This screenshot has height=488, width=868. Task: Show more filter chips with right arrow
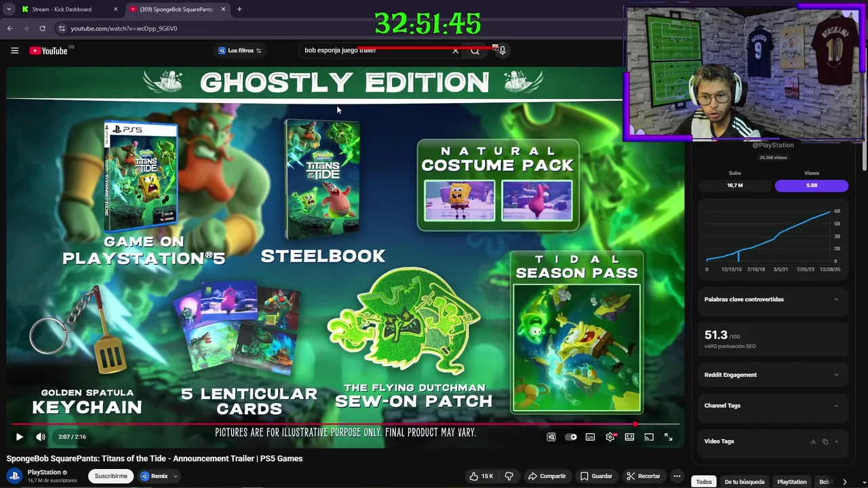[x=844, y=482]
